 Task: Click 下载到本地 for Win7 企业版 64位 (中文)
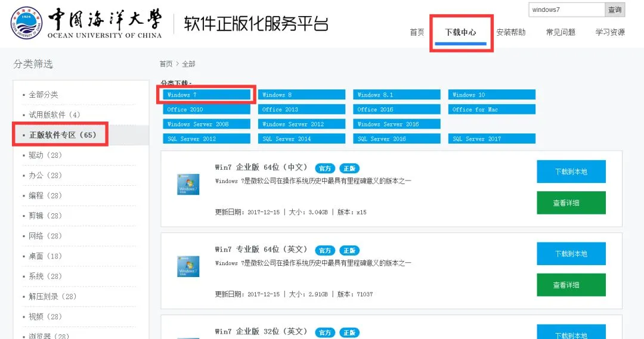(x=571, y=172)
